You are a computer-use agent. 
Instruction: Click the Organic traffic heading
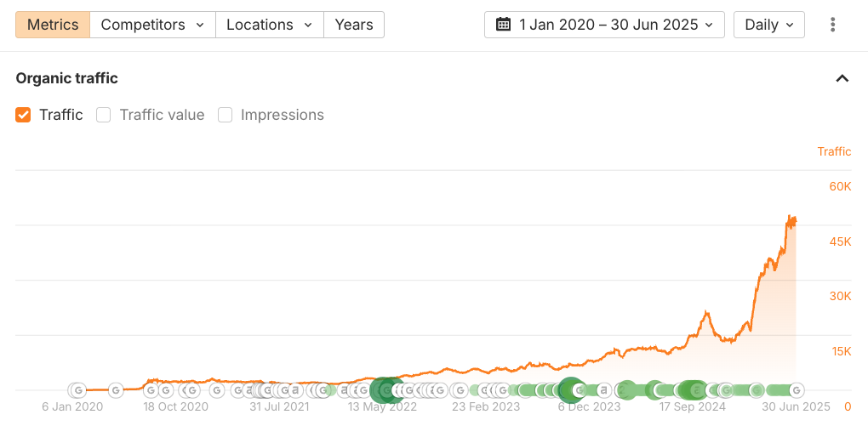(66, 78)
